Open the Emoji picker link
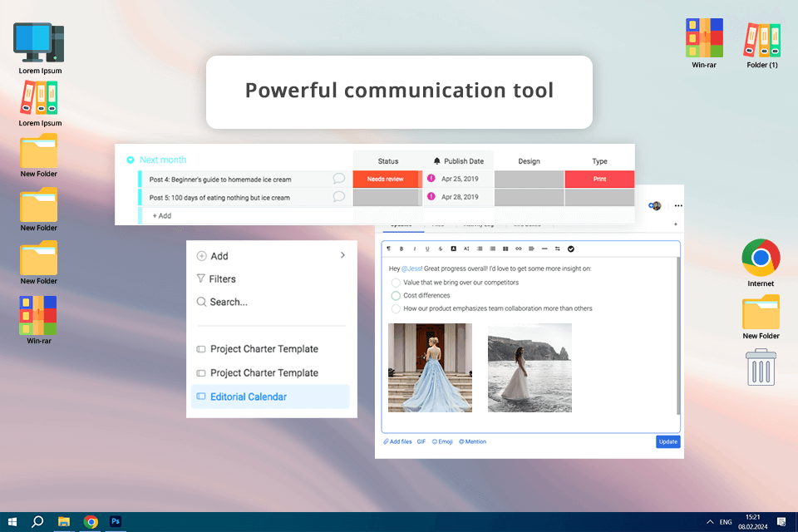798x532 pixels. click(442, 441)
